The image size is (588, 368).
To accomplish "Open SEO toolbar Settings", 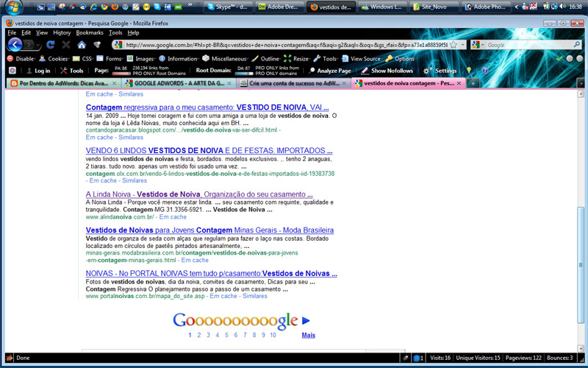I will point(440,70).
